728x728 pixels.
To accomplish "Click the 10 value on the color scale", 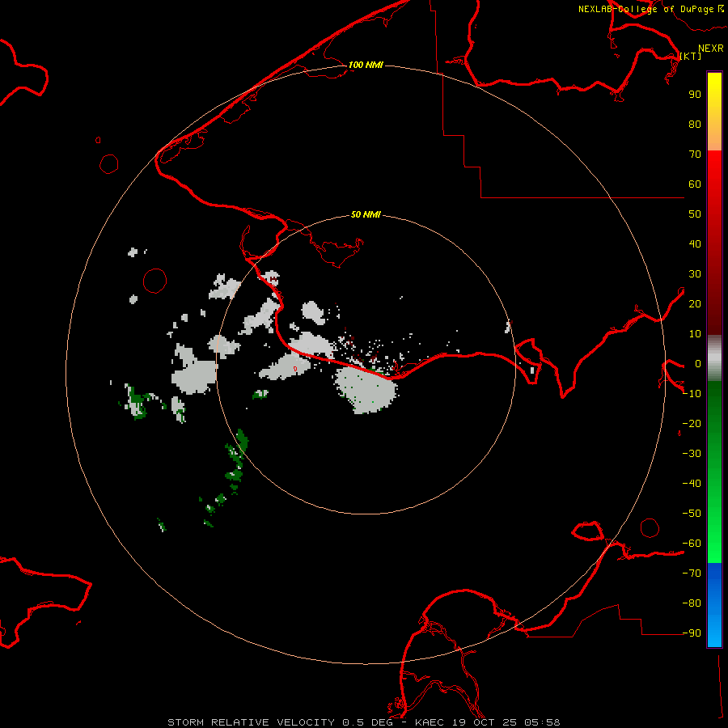I will coord(695,334).
